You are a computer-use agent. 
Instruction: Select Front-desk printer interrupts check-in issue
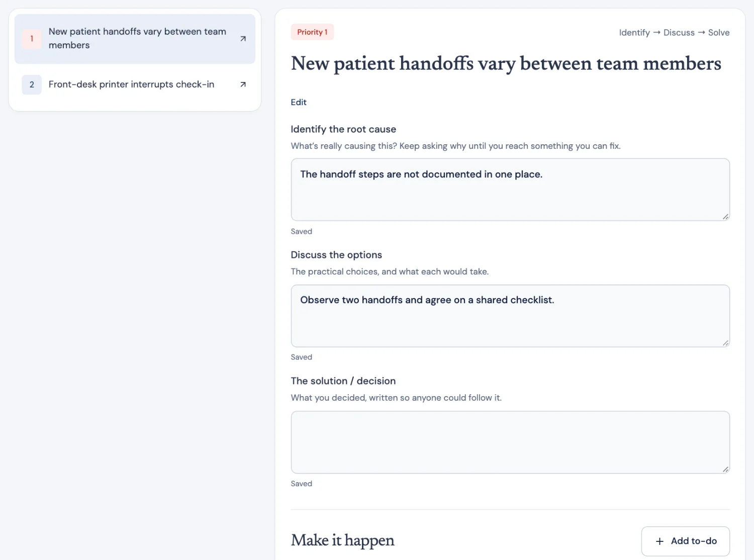tap(135, 84)
